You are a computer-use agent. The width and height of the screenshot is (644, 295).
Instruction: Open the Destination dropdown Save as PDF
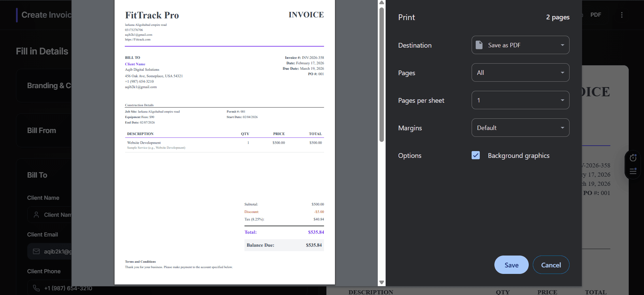pyautogui.click(x=520, y=45)
